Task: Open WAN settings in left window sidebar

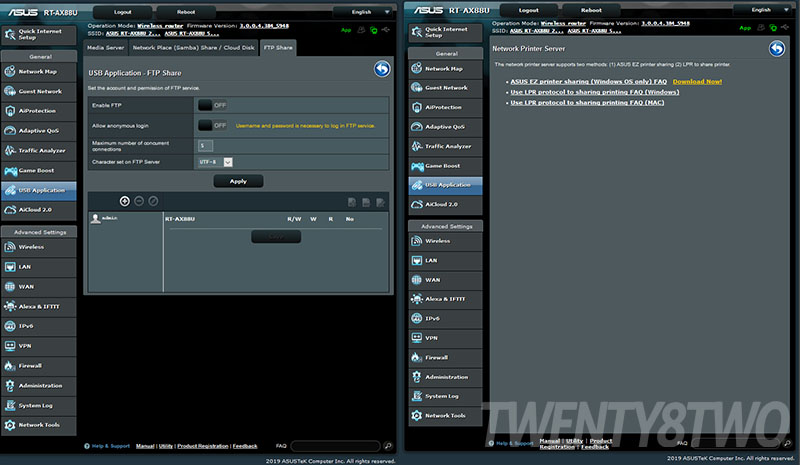Action: coord(39,287)
